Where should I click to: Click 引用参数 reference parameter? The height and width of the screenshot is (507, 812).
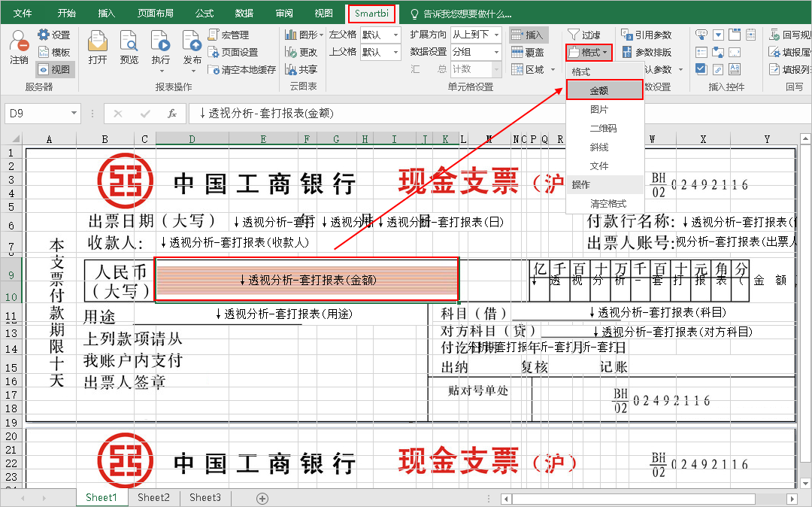647,35
